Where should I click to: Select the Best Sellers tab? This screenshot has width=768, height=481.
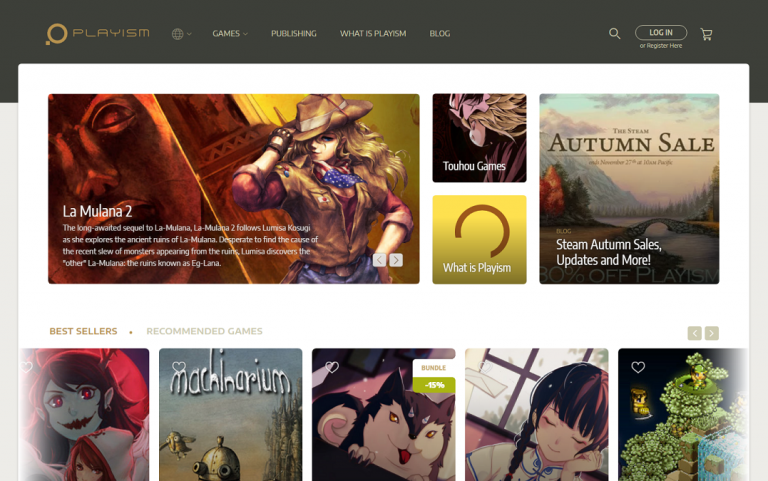point(83,331)
